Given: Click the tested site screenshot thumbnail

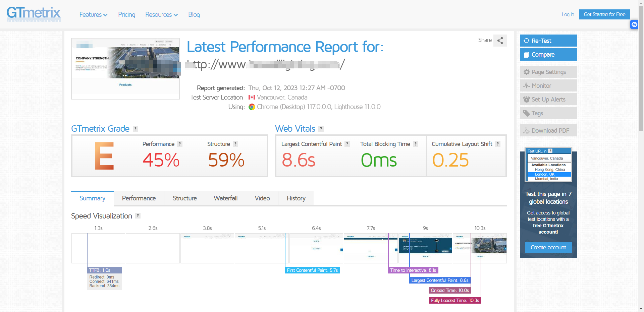Looking at the screenshot, I should 125,69.
